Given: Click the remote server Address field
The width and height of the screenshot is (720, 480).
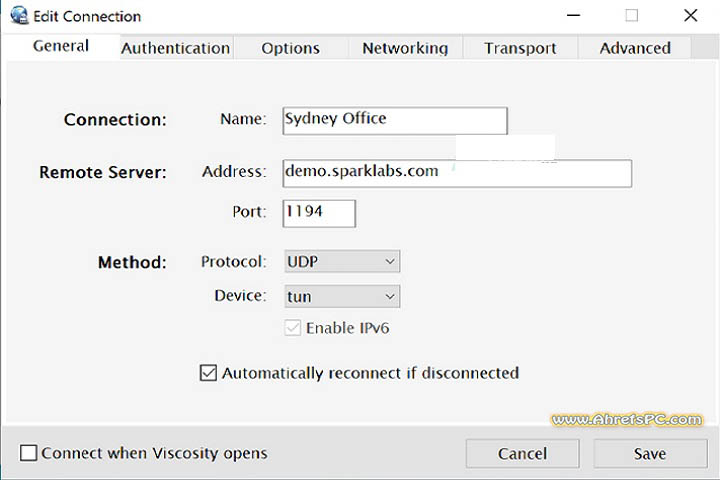Looking at the screenshot, I should point(457,172).
